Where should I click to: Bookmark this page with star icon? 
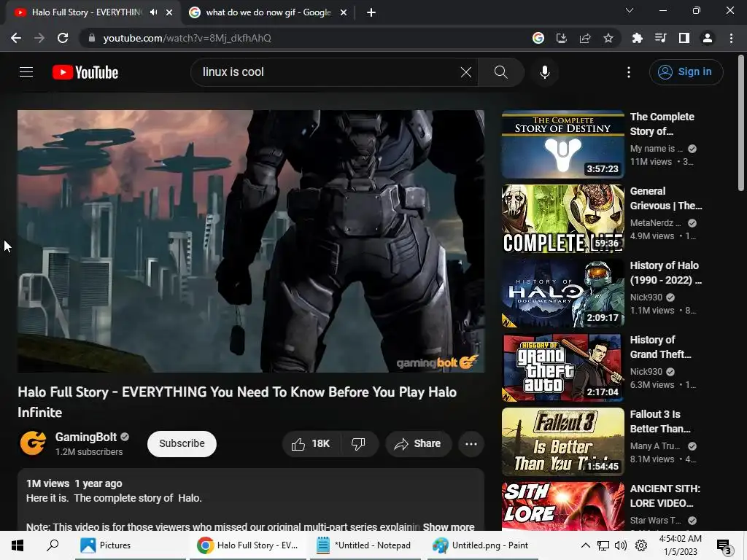coord(608,38)
